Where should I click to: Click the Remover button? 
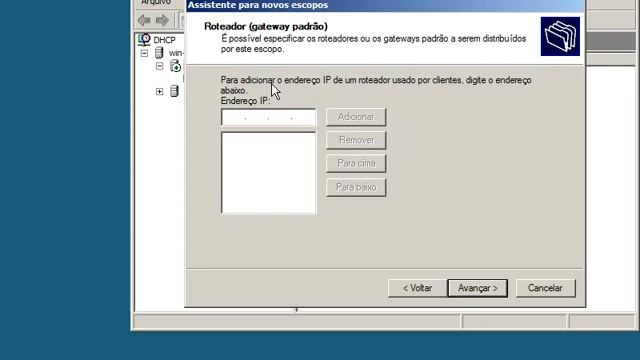pos(356,140)
